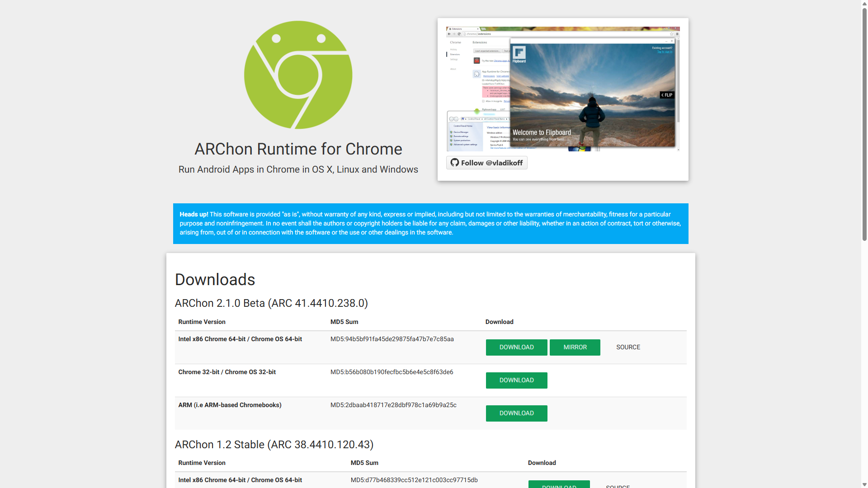The image size is (868, 488).
Task: Open SOURCE link for ARChon 2.1.0 Beta
Action: pyautogui.click(x=628, y=347)
